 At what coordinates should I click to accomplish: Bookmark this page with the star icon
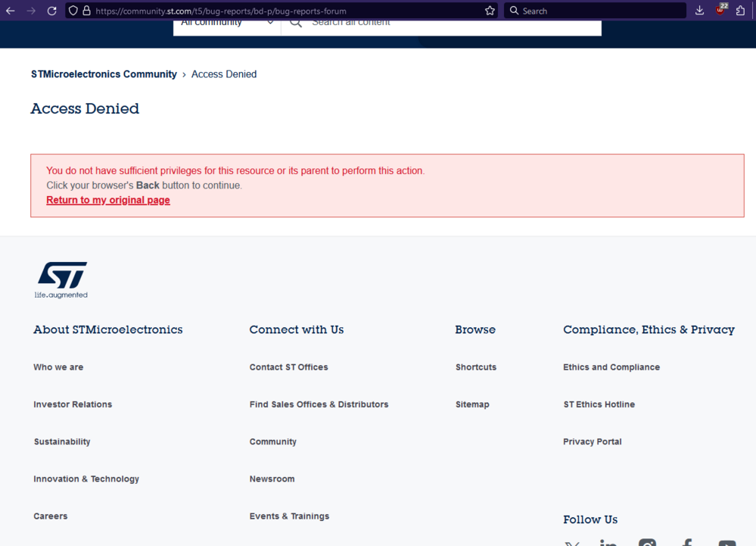point(490,11)
